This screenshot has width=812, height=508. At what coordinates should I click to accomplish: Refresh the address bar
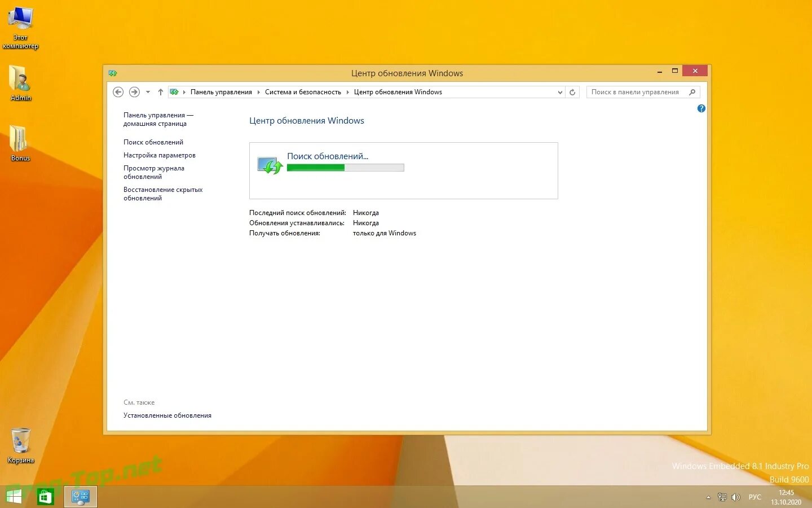point(572,92)
